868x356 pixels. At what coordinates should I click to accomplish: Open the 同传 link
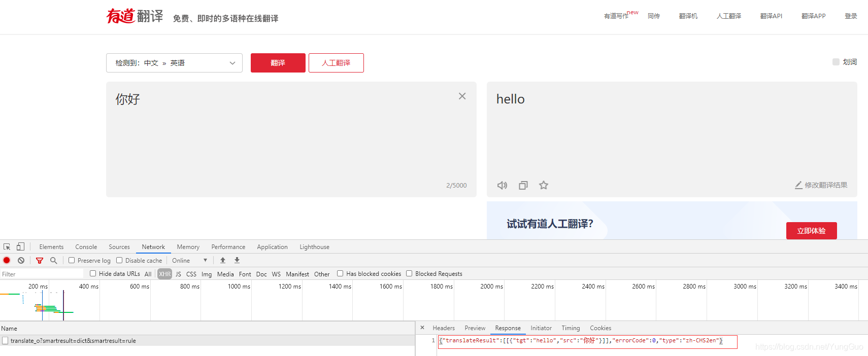coord(654,16)
